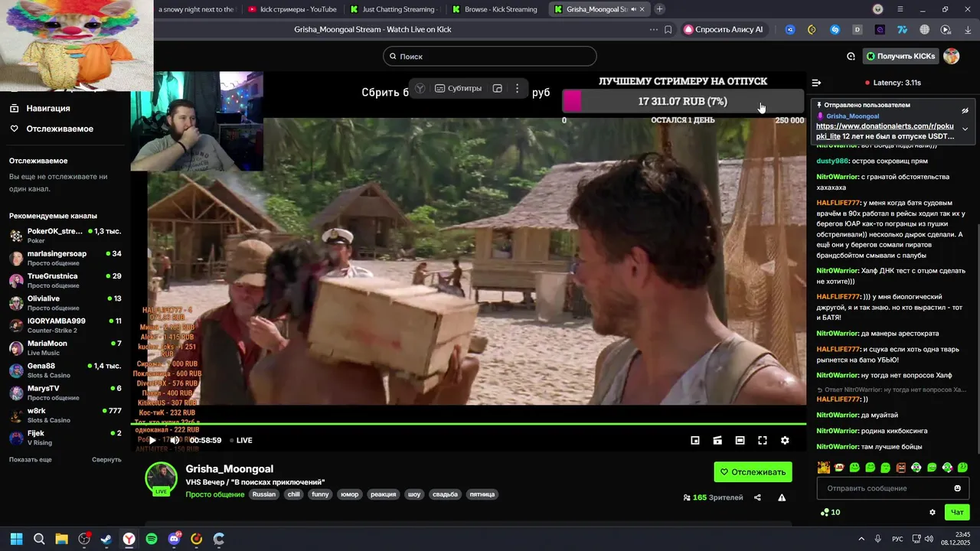Open the emoji picker in chat input
The width and height of the screenshot is (980, 551).
(957, 488)
